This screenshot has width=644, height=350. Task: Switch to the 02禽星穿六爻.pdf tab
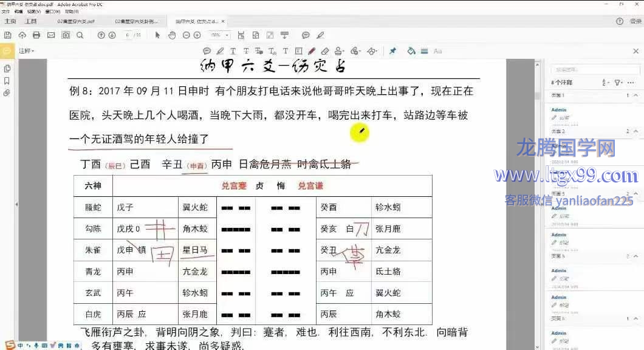(x=75, y=21)
